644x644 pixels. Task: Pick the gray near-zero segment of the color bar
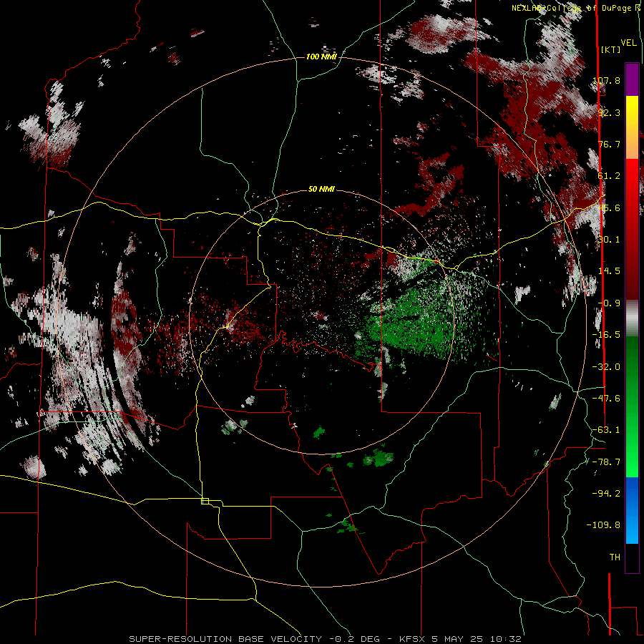tap(632, 318)
